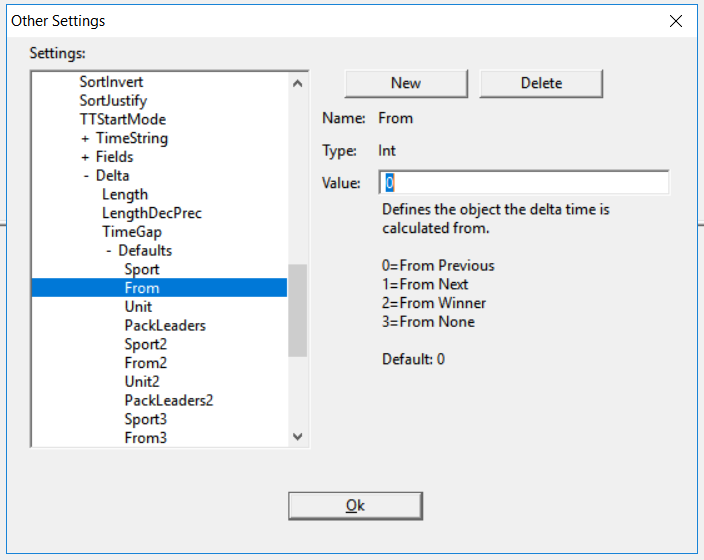Viewport: 704px width, 560px height.
Task: Select the Unit setting
Action: click(138, 307)
